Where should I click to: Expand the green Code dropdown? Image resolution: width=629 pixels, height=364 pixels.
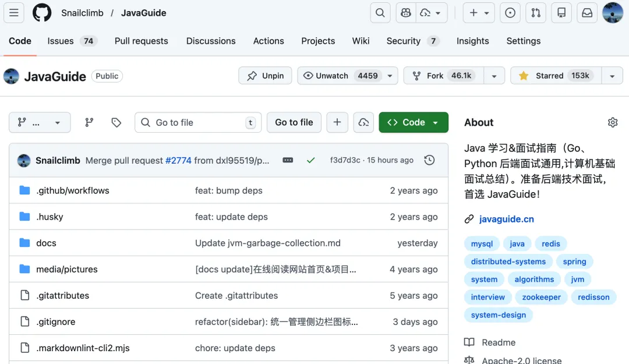414,122
